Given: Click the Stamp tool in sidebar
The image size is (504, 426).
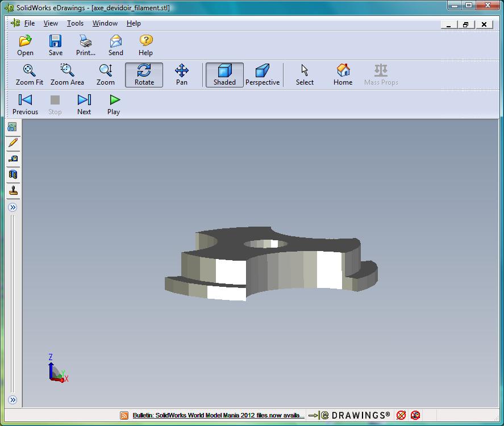Looking at the screenshot, I should [x=13, y=191].
